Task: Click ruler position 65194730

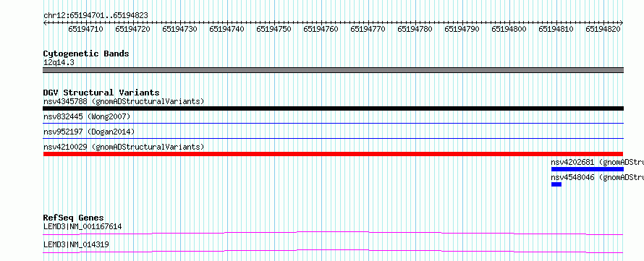Action: pos(180,29)
